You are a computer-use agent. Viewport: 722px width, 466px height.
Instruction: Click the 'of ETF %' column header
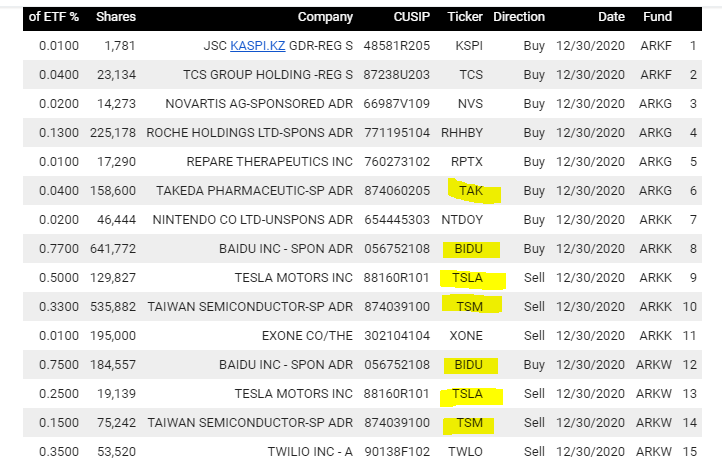pos(53,17)
